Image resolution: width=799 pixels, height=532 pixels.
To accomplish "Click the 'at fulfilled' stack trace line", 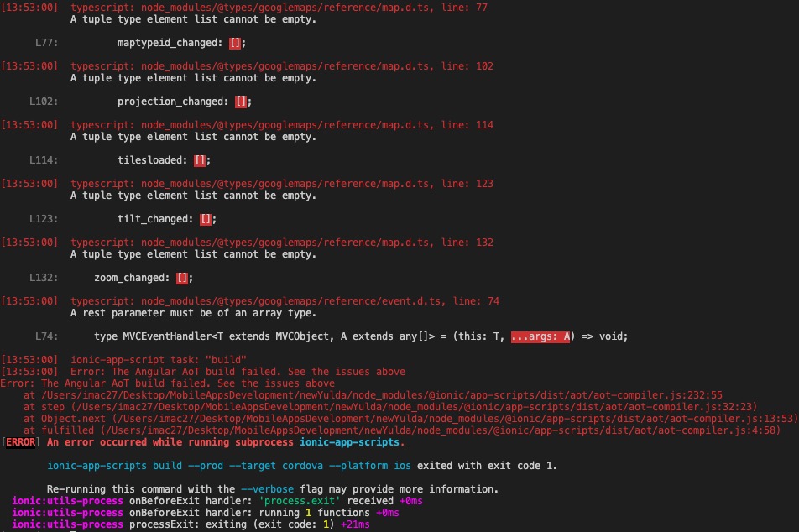I will point(402,430).
